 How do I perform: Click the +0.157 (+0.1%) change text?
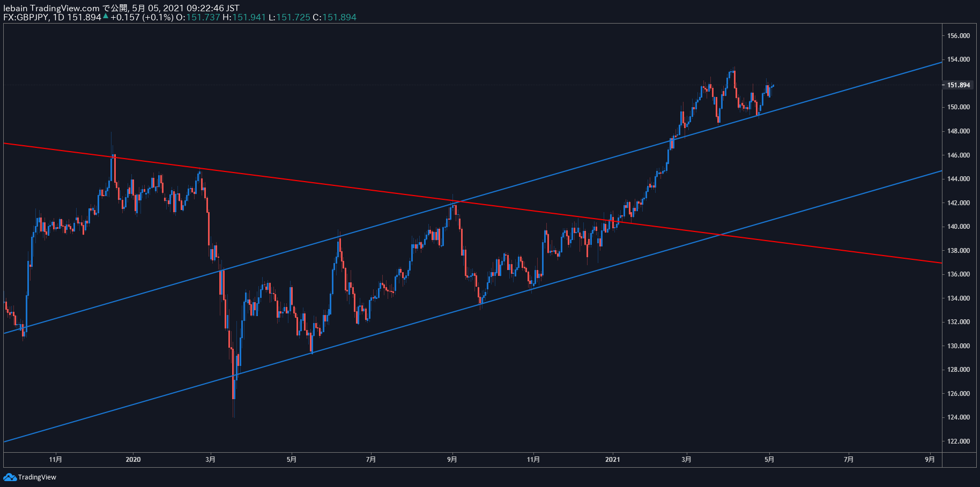[x=142, y=17]
